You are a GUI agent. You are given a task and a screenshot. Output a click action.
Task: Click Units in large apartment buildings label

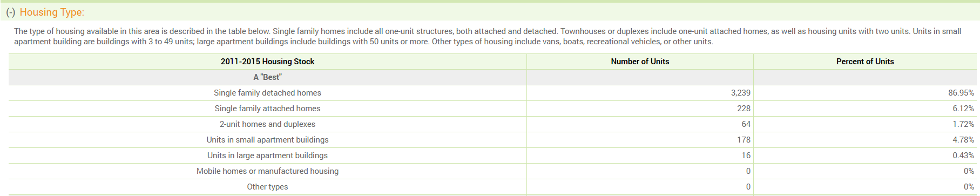point(267,156)
